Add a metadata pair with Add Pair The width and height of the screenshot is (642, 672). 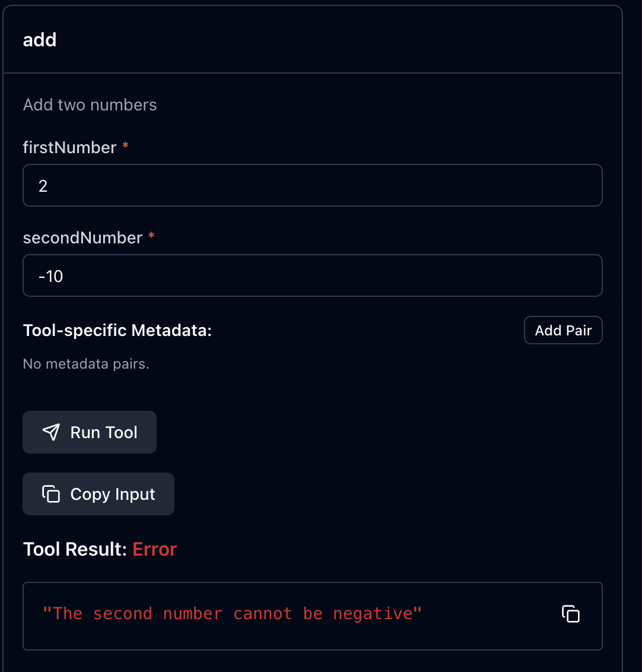pyautogui.click(x=563, y=330)
